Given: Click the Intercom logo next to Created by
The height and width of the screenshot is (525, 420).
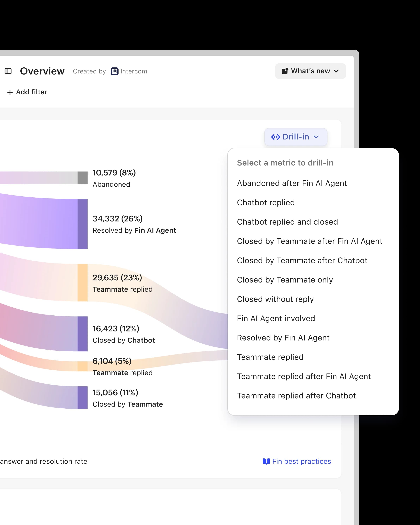Looking at the screenshot, I should pyautogui.click(x=115, y=71).
